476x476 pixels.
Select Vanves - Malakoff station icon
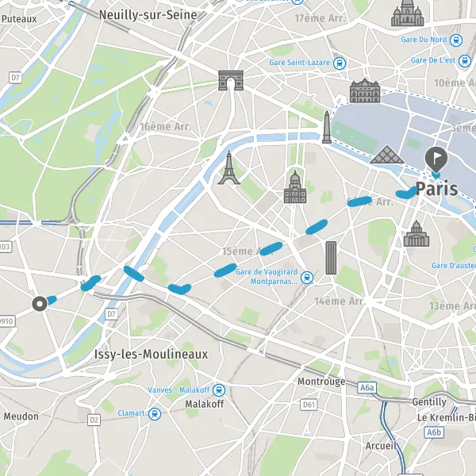pos(219,390)
